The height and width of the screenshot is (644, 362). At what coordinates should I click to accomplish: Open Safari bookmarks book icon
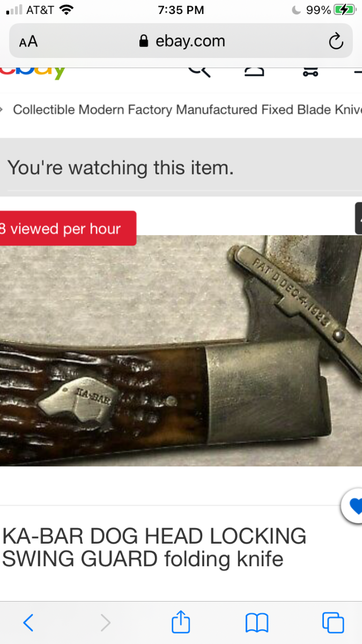tap(257, 623)
